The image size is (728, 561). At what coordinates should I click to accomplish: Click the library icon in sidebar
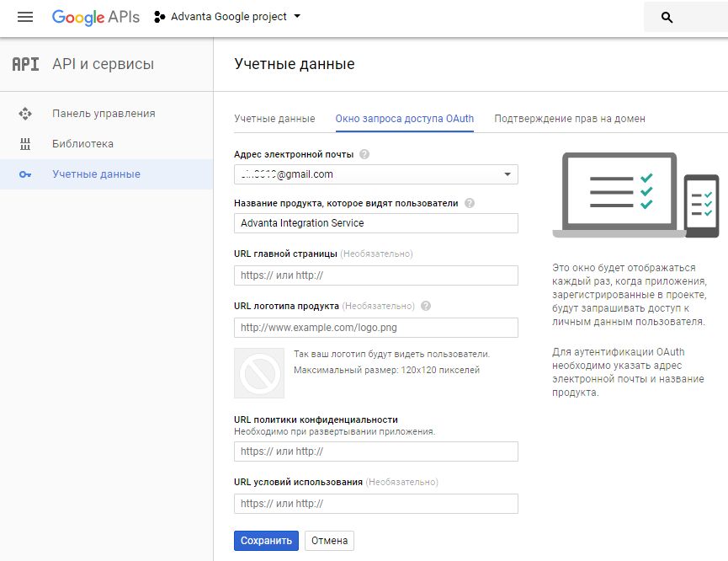(25, 144)
